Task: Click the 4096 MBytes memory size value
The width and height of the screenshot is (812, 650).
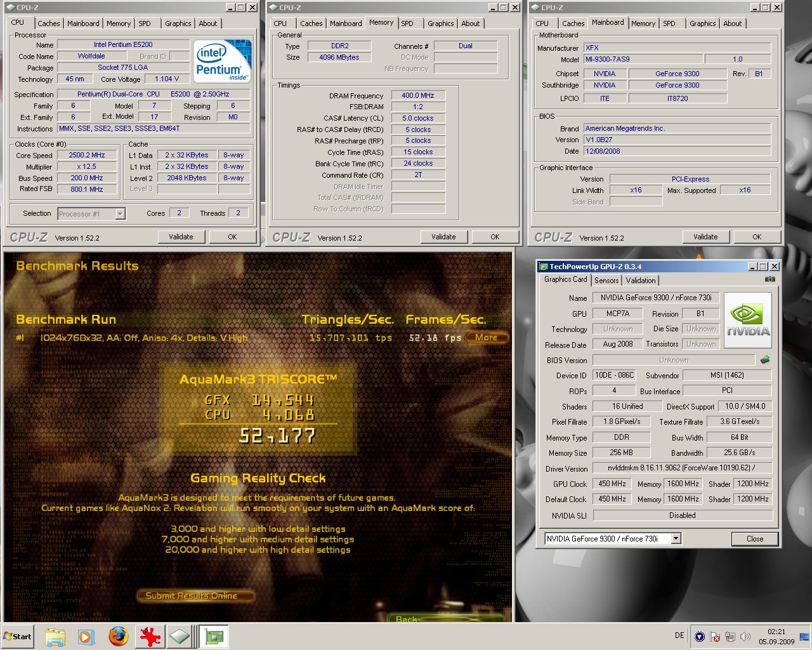Action: click(x=339, y=57)
